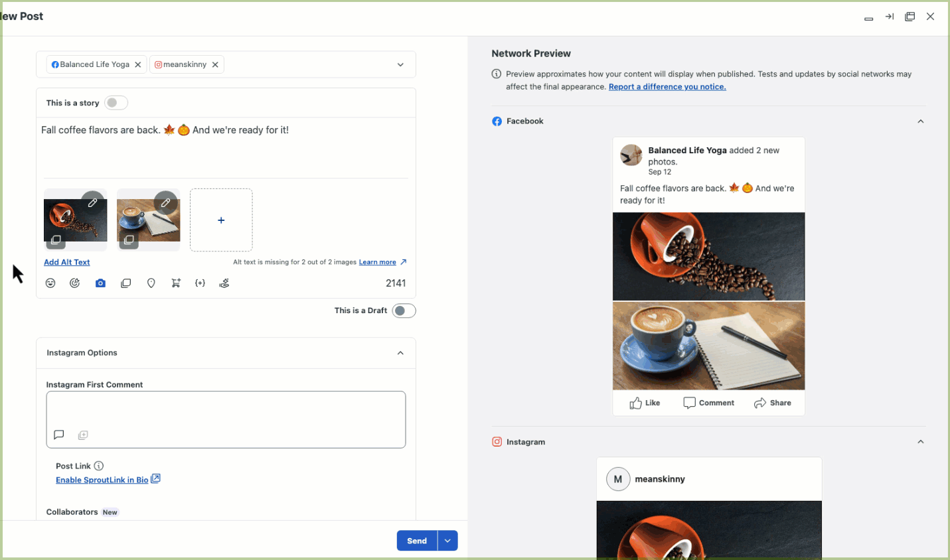Click the character count 2141
Viewport: 950px width, 560px height.
(396, 283)
